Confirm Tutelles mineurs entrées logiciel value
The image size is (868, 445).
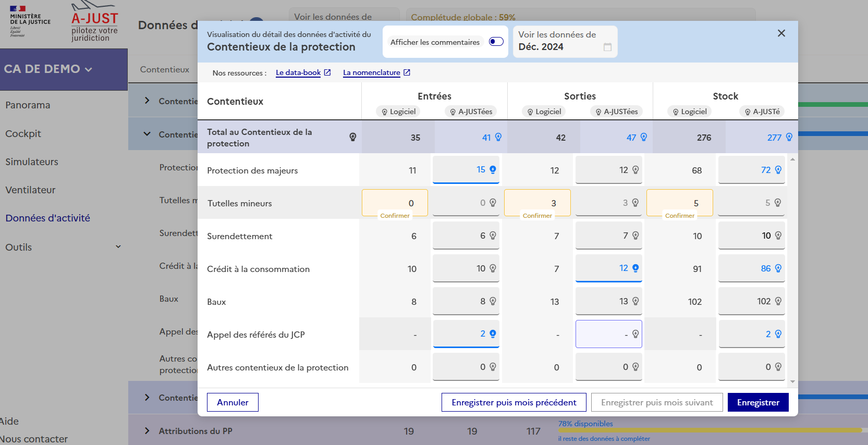tap(395, 216)
